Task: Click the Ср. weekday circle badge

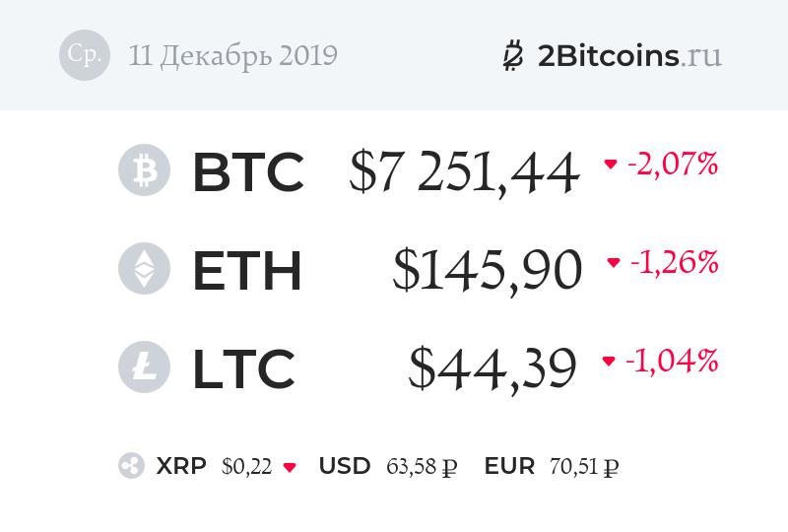Action: [x=84, y=55]
